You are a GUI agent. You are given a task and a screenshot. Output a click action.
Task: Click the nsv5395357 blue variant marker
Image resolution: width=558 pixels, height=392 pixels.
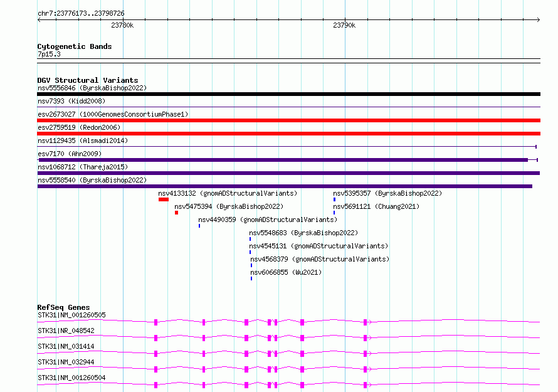point(335,199)
